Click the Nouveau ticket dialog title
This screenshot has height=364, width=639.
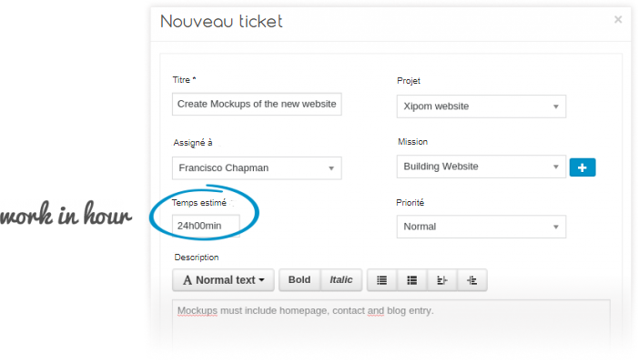point(221,22)
